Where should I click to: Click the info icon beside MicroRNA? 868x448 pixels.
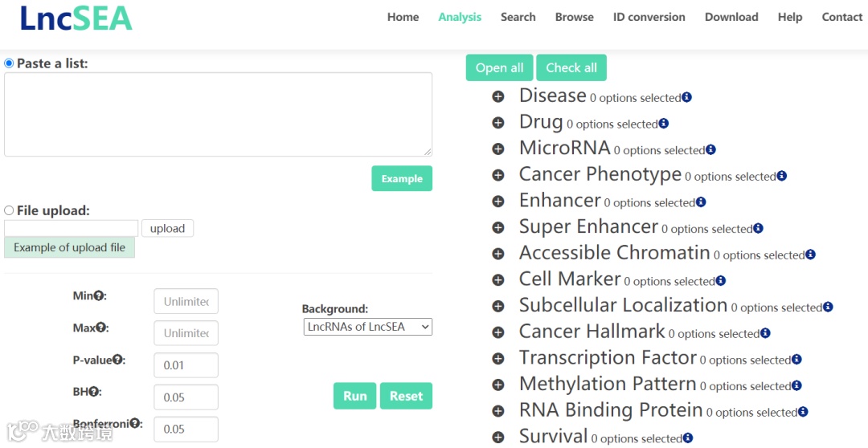tap(710, 150)
